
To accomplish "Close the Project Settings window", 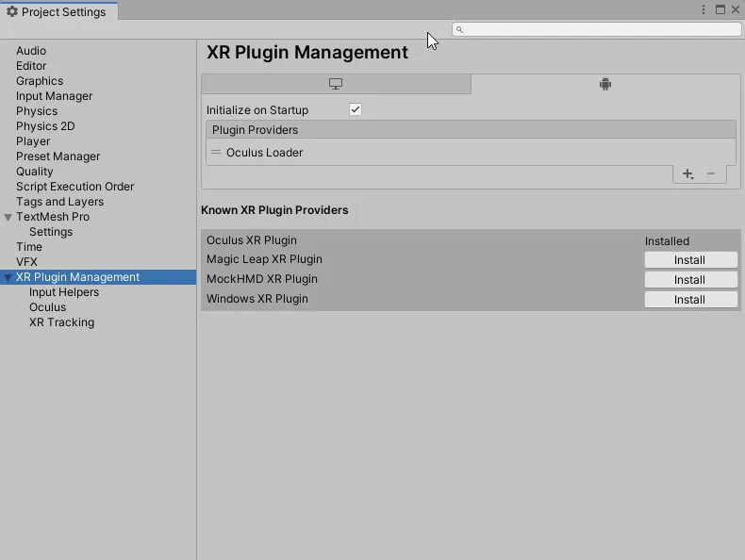I will pyautogui.click(x=735, y=10).
